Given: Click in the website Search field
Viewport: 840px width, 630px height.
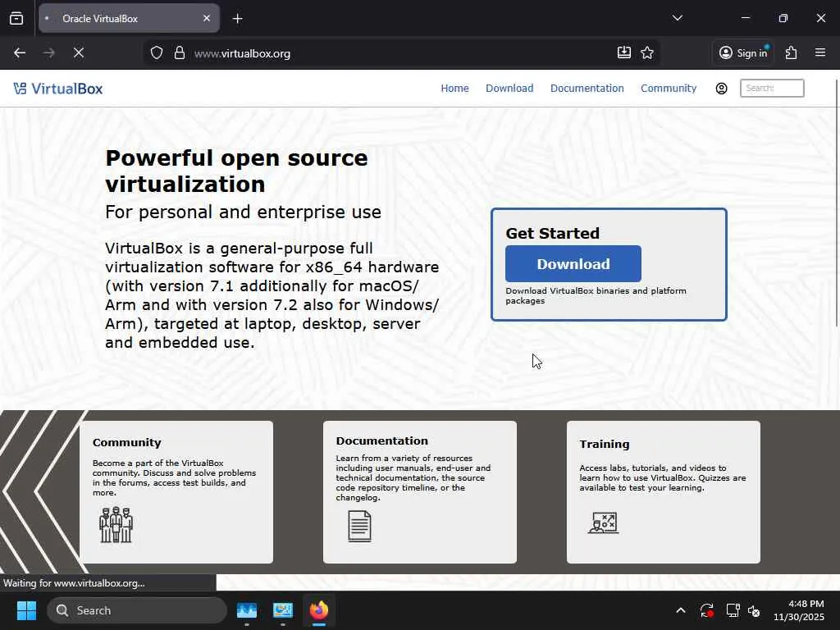Looking at the screenshot, I should [x=772, y=89].
